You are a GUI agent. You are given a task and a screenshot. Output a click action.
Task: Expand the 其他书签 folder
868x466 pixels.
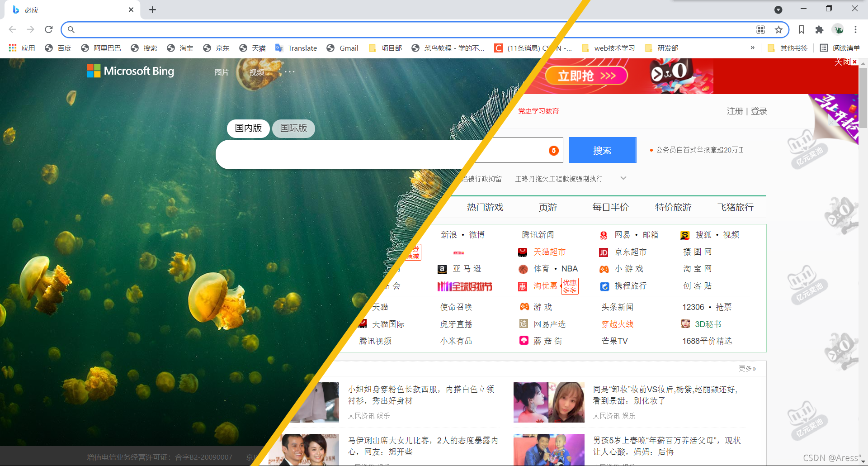tap(788, 48)
